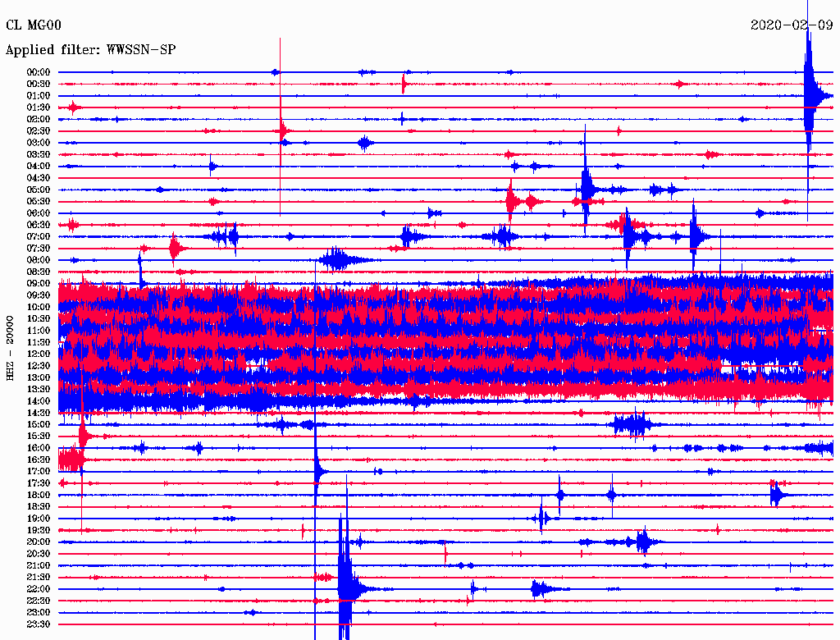Image resolution: width=840 pixels, height=640 pixels.
Task: Click the 17:30 time label
Action: click(39, 483)
